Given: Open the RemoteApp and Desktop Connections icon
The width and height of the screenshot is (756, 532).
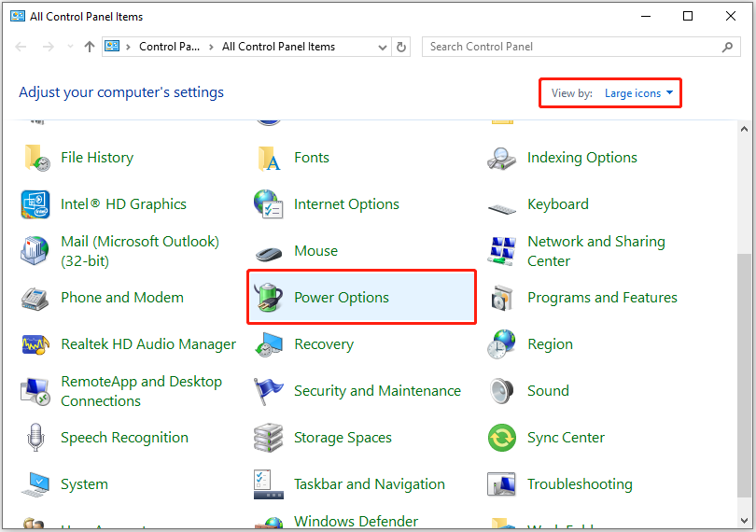Looking at the screenshot, I should (35, 391).
